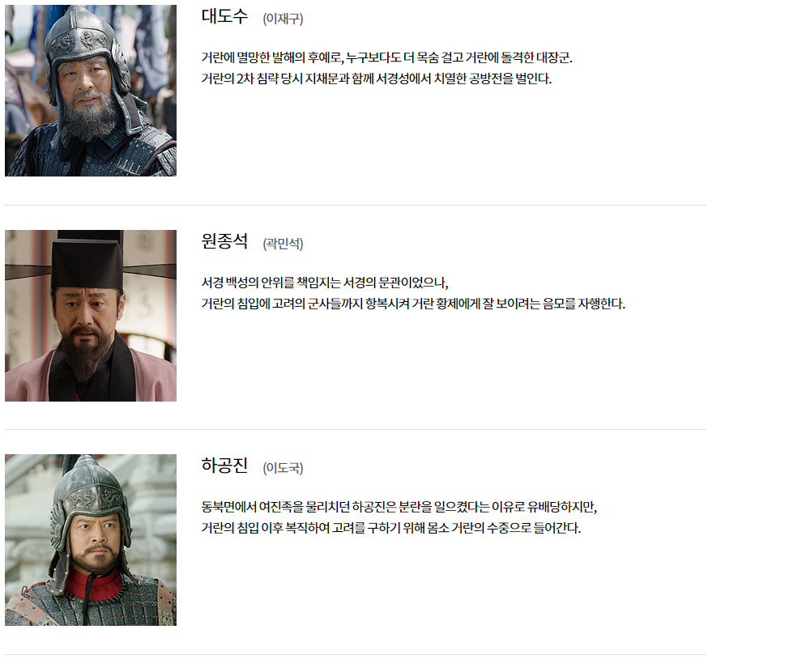Select the character name 하공진
This screenshot has width=806, height=672.
[x=224, y=466]
